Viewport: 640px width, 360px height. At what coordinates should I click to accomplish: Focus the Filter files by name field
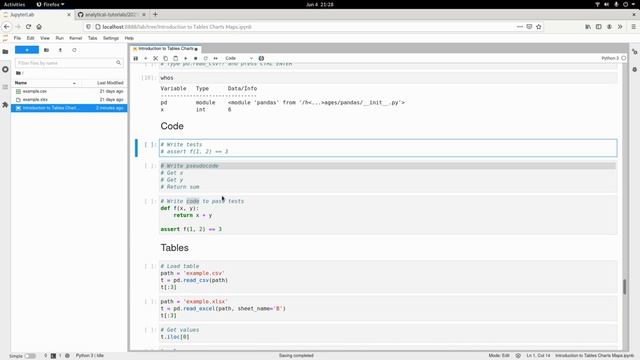pyautogui.click(x=69, y=63)
